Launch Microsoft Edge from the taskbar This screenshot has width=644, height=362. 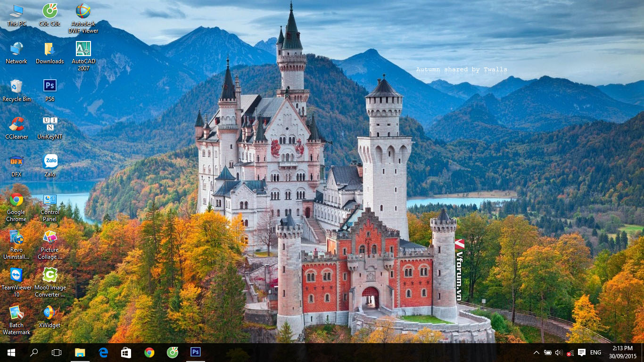(103, 353)
